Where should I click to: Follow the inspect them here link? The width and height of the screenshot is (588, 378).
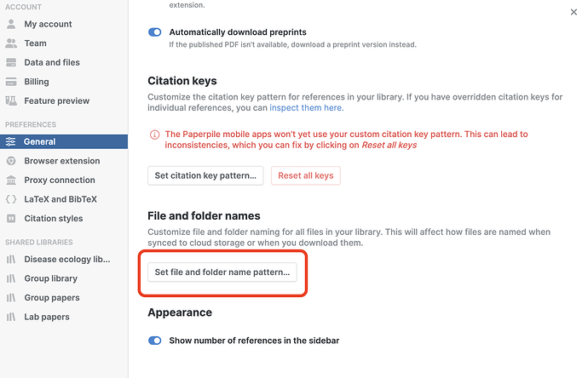307,108
